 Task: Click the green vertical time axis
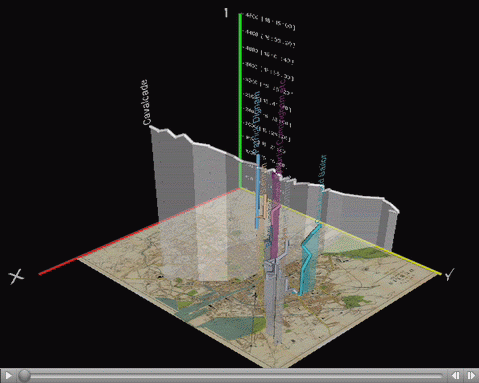pyautogui.click(x=240, y=100)
